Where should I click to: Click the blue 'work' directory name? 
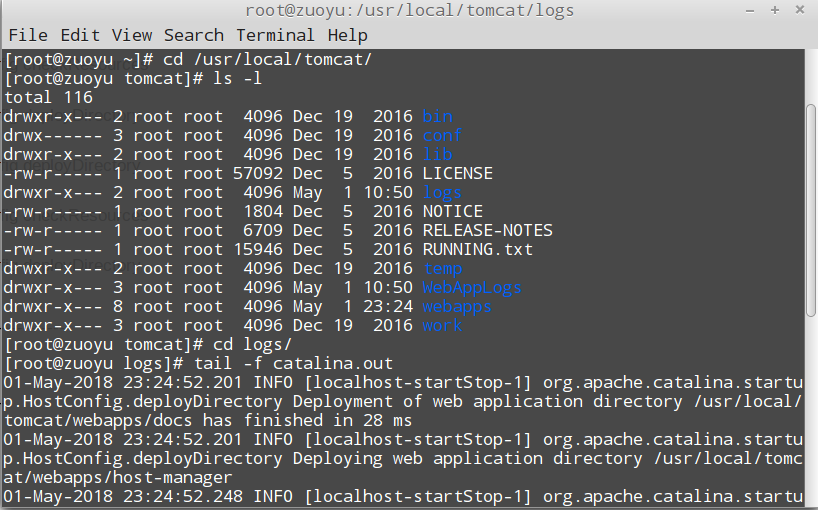click(442, 325)
